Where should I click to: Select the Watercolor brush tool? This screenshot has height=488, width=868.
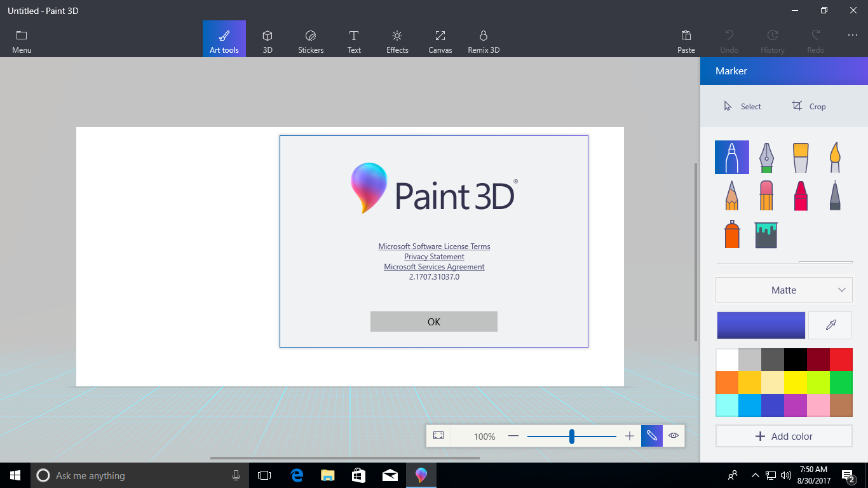pyautogui.click(x=835, y=157)
